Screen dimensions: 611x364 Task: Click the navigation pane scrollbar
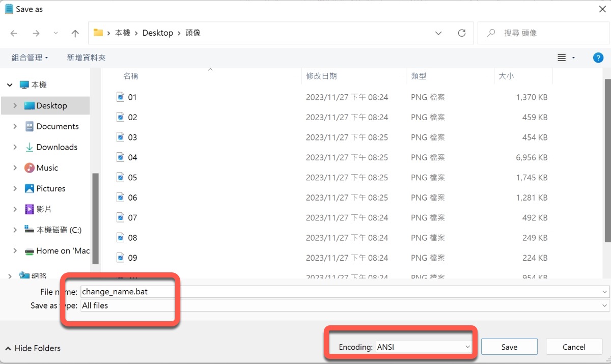95,218
